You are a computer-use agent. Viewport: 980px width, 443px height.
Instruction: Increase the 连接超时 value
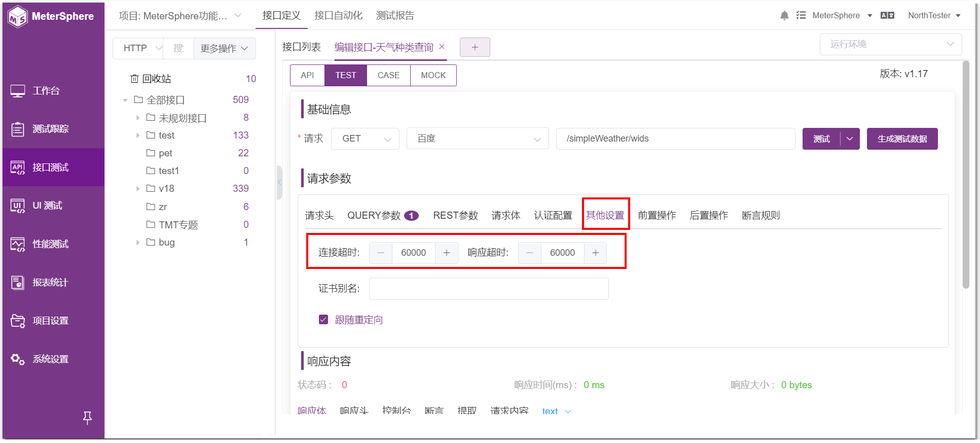(447, 253)
